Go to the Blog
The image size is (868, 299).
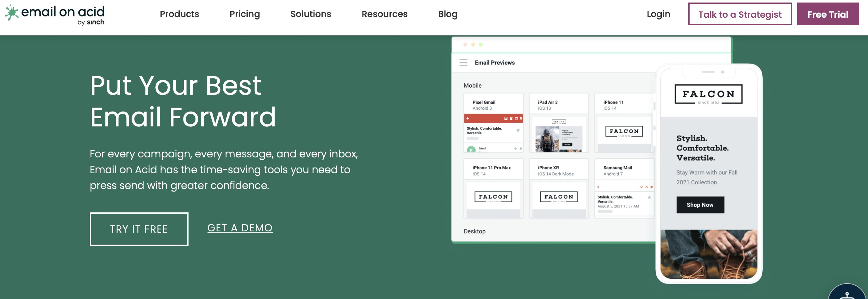448,14
